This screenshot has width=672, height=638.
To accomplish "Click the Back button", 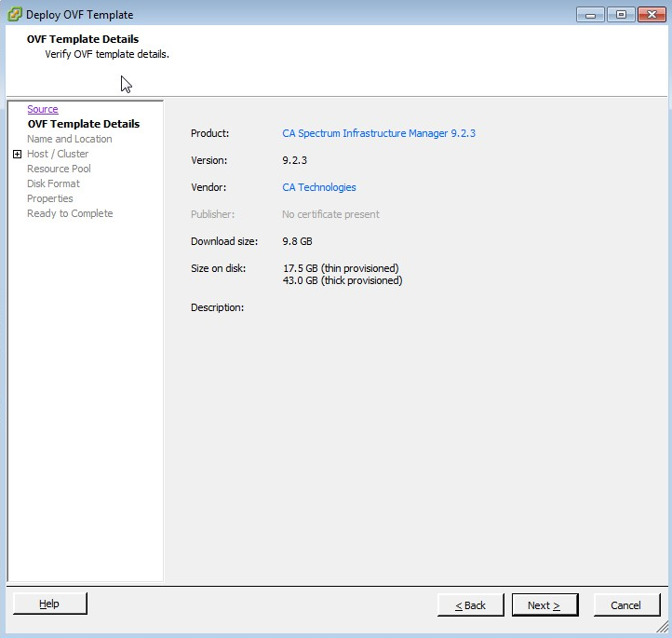I will point(471,605).
